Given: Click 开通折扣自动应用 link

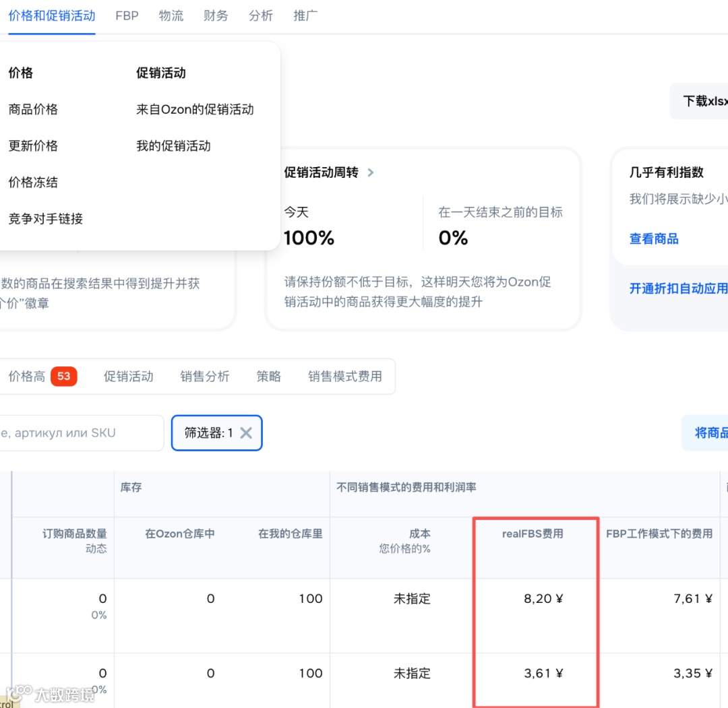Looking at the screenshot, I should point(678,288).
